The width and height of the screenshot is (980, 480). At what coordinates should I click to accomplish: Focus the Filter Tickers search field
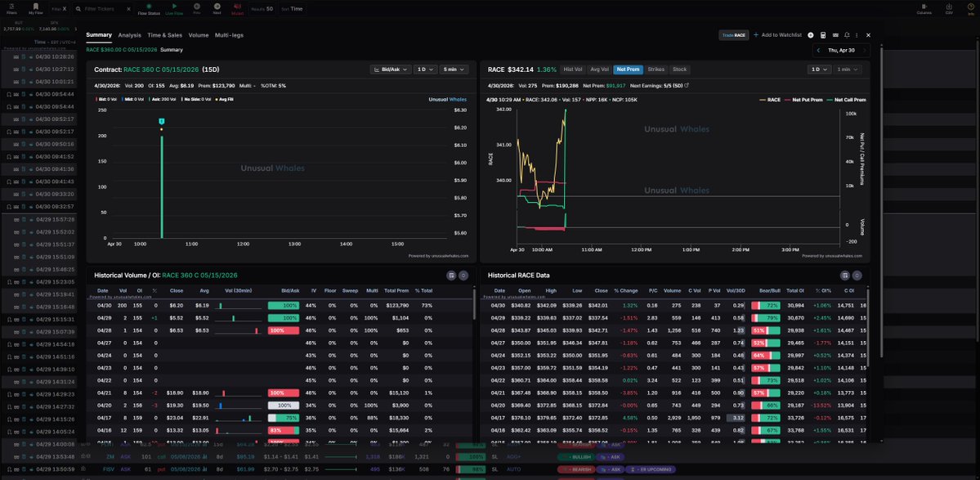pyautogui.click(x=102, y=9)
